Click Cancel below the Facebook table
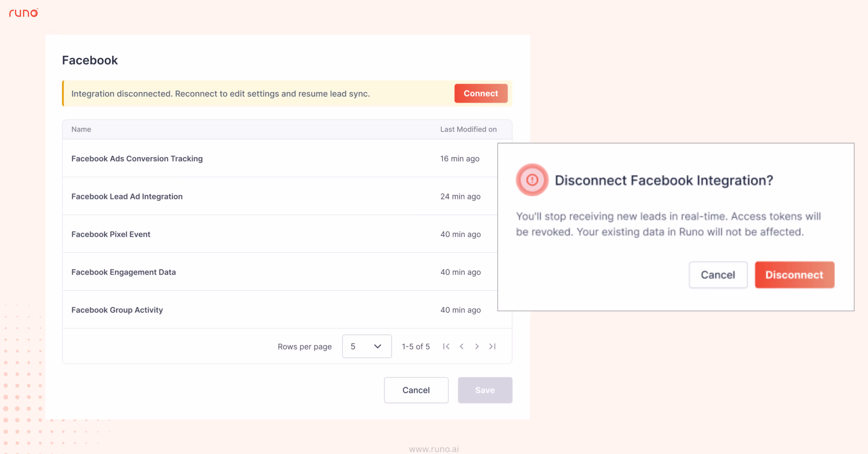 point(416,390)
